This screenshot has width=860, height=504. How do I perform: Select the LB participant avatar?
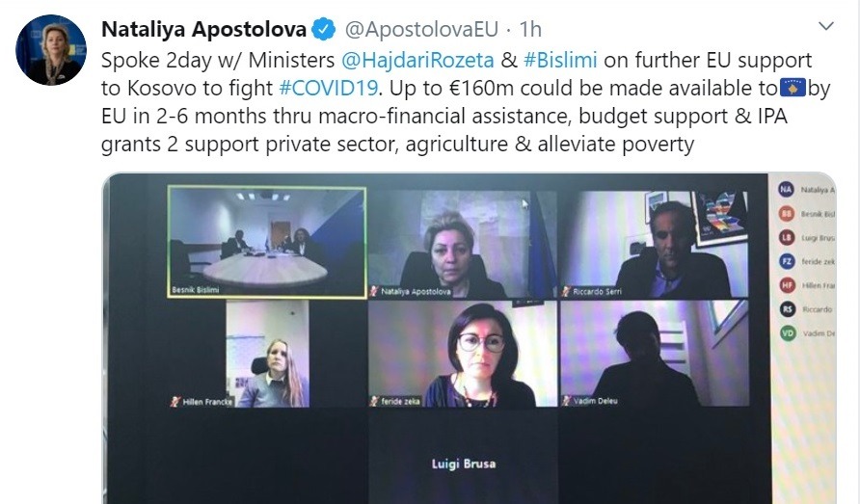click(x=787, y=237)
